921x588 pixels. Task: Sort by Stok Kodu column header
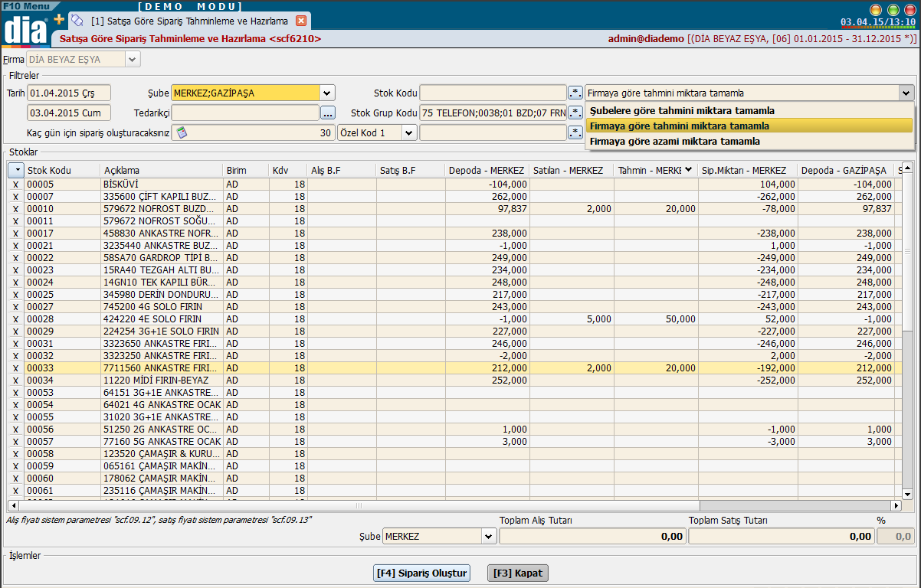[x=62, y=170]
